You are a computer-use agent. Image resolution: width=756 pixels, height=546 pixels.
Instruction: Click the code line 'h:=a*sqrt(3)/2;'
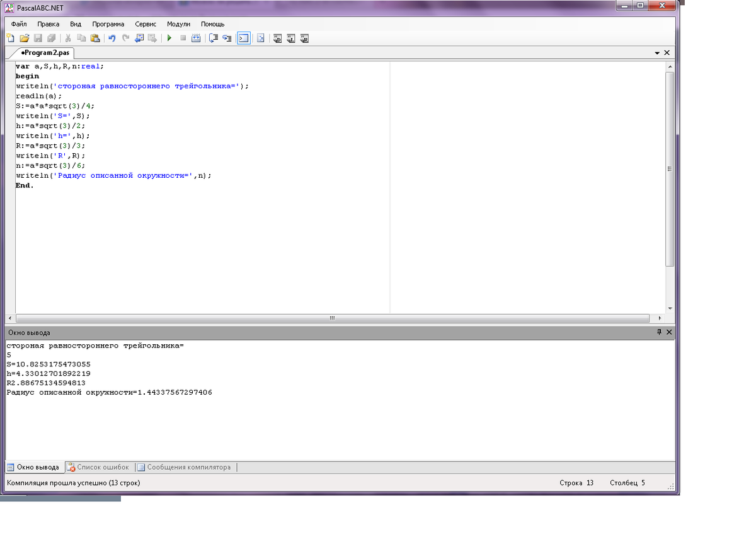tap(50, 125)
